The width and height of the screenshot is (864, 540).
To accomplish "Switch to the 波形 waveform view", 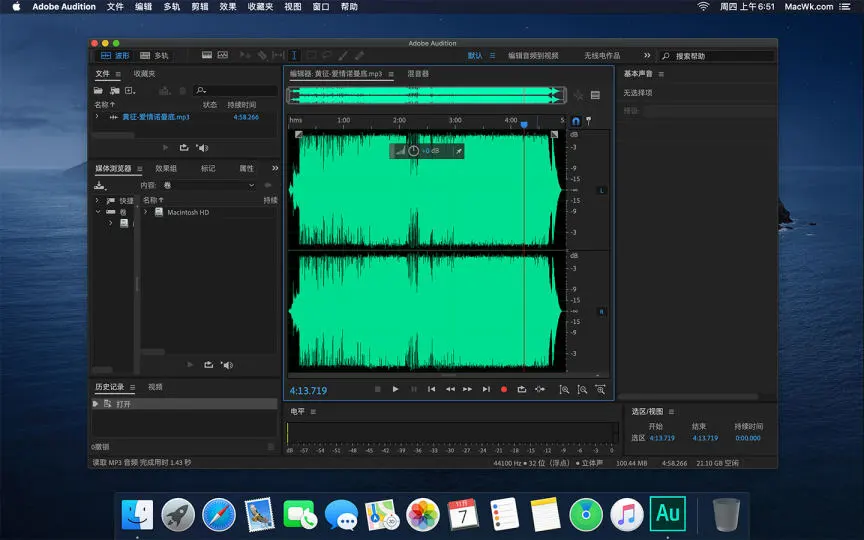I will (115, 56).
